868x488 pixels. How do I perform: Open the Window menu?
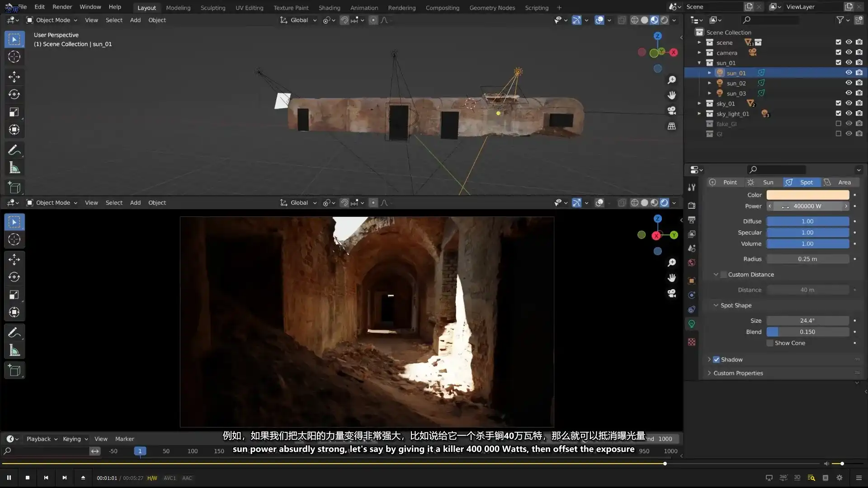click(x=90, y=7)
